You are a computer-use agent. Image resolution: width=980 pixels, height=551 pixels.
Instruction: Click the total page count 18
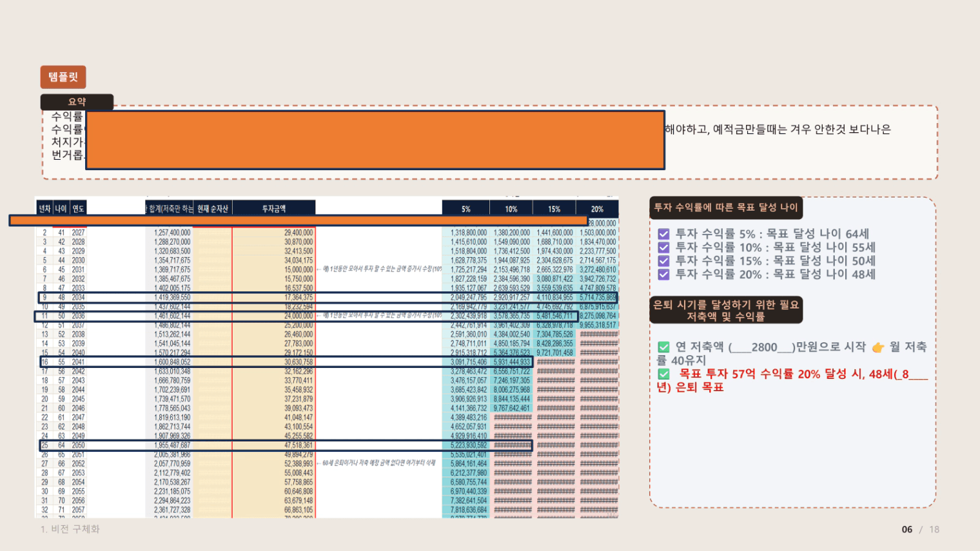(x=934, y=530)
